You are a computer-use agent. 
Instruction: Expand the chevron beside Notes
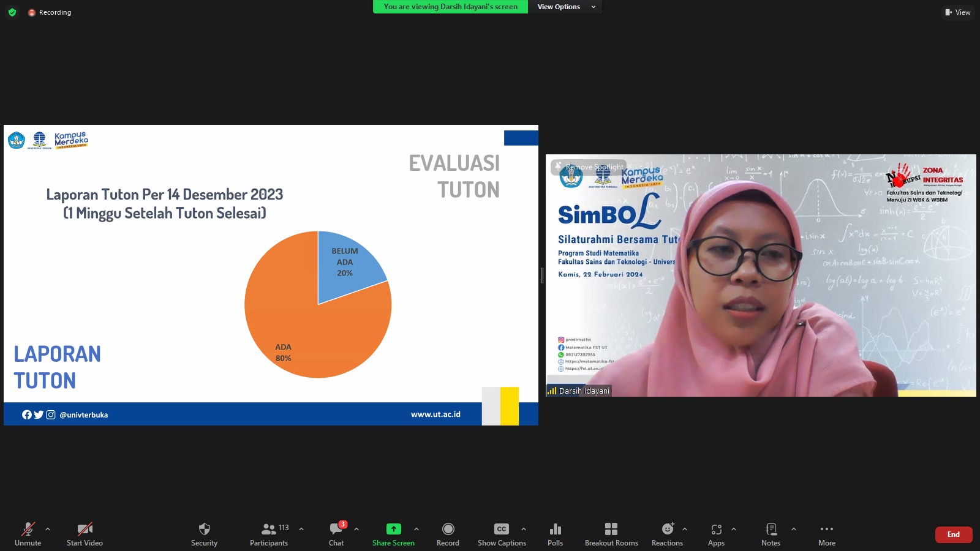(x=794, y=529)
